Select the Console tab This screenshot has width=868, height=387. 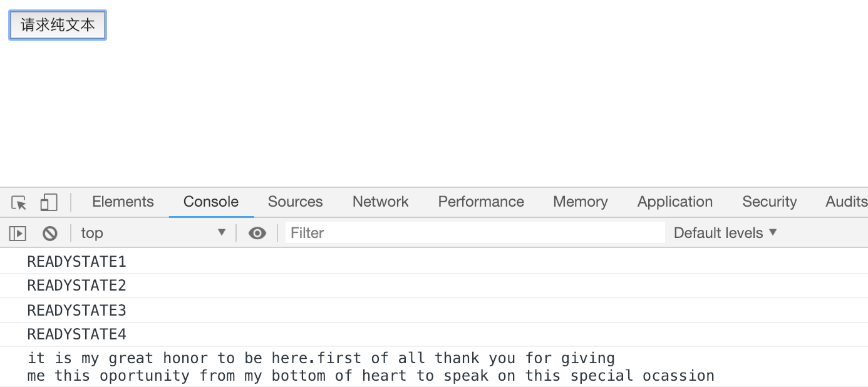point(210,202)
